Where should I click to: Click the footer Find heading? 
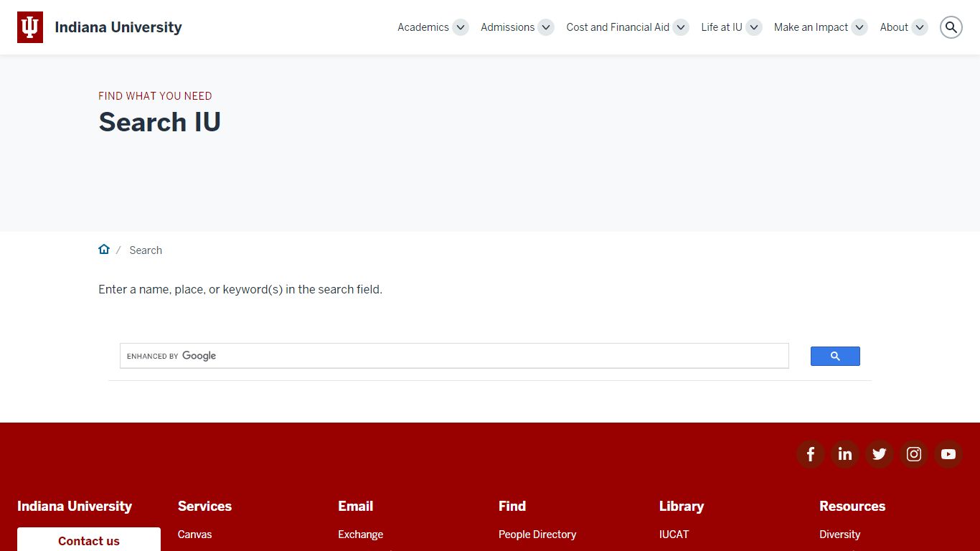pos(512,506)
